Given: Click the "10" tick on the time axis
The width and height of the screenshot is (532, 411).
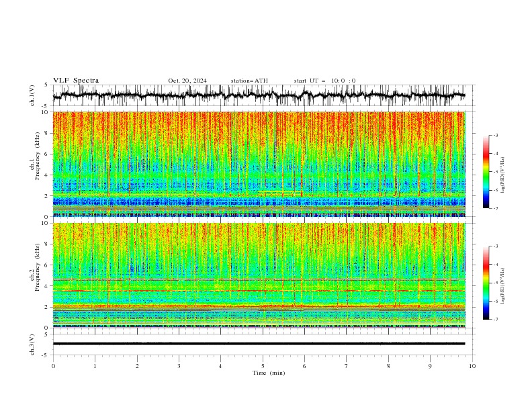Looking at the screenshot, I should point(472,366).
